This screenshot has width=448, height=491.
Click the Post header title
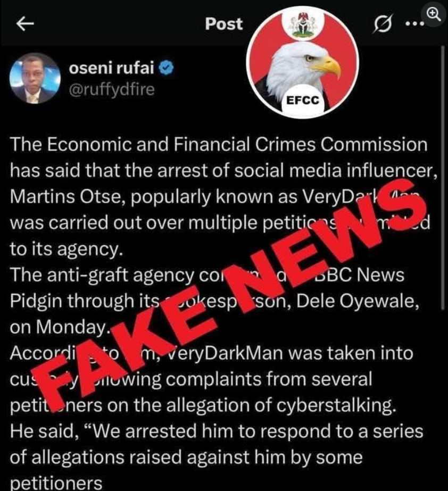[223, 24]
